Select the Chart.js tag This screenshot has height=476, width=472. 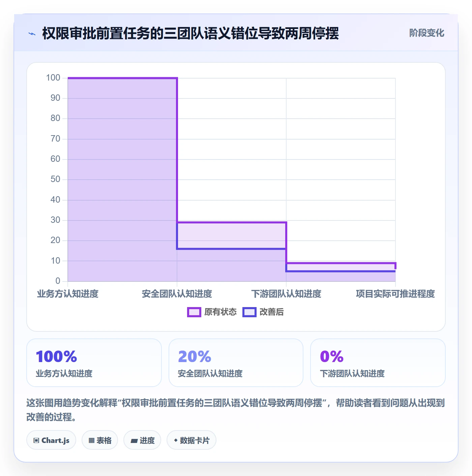[51, 440]
